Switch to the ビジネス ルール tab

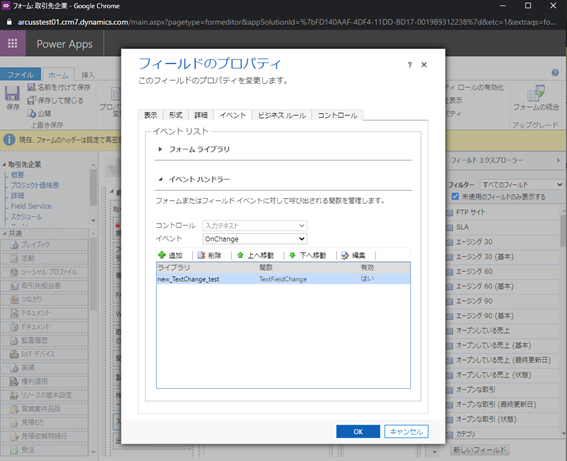[282, 115]
